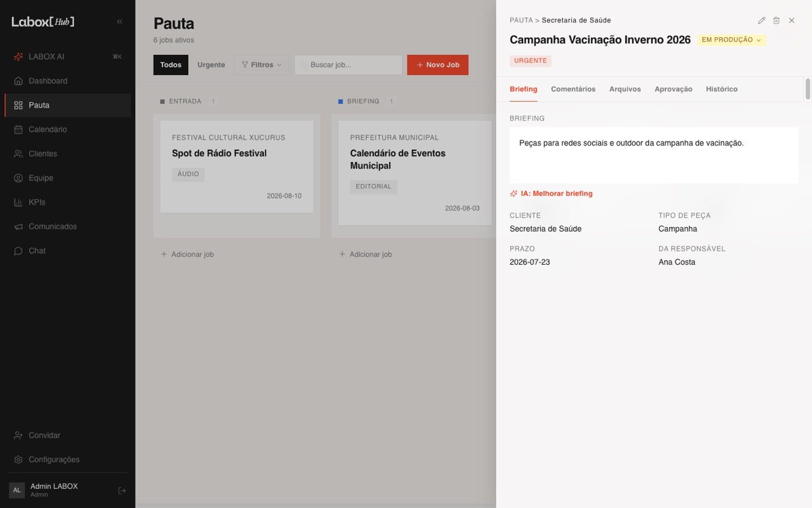Click trash delete icon in job panel
Screen dimensions: 812x508
777,21
